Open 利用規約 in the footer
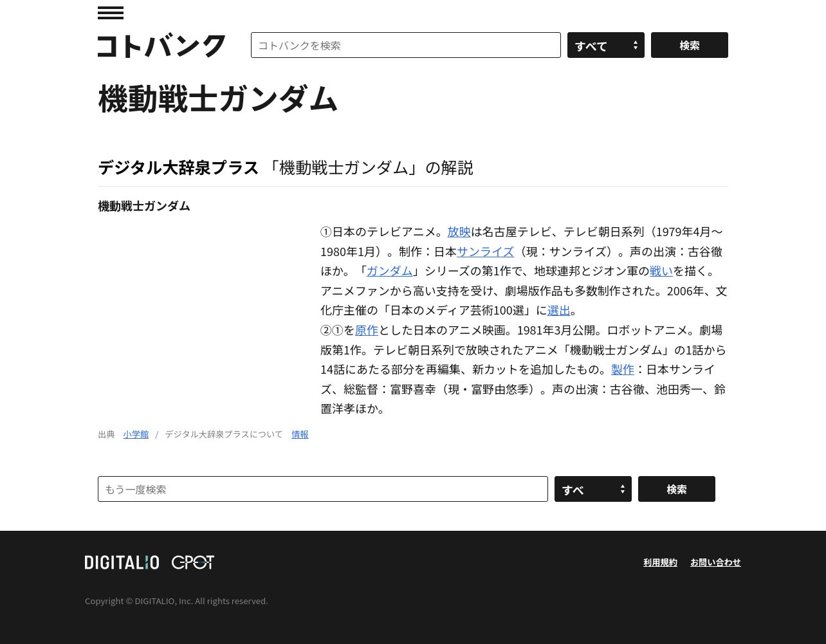Image resolution: width=826 pixels, height=644 pixels. (x=660, y=562)
